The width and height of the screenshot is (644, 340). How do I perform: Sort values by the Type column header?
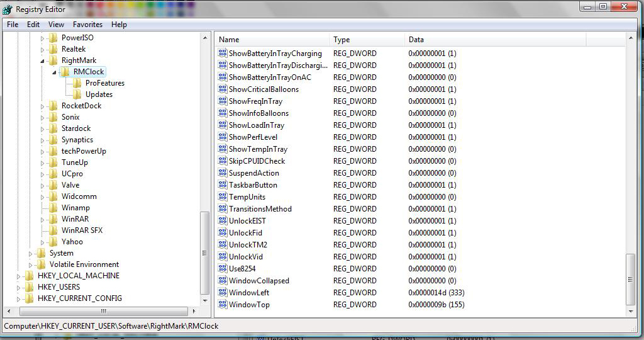point(367,40)
